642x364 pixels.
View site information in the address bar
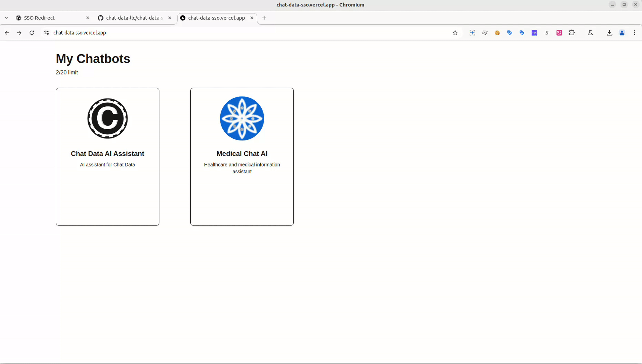47,33
